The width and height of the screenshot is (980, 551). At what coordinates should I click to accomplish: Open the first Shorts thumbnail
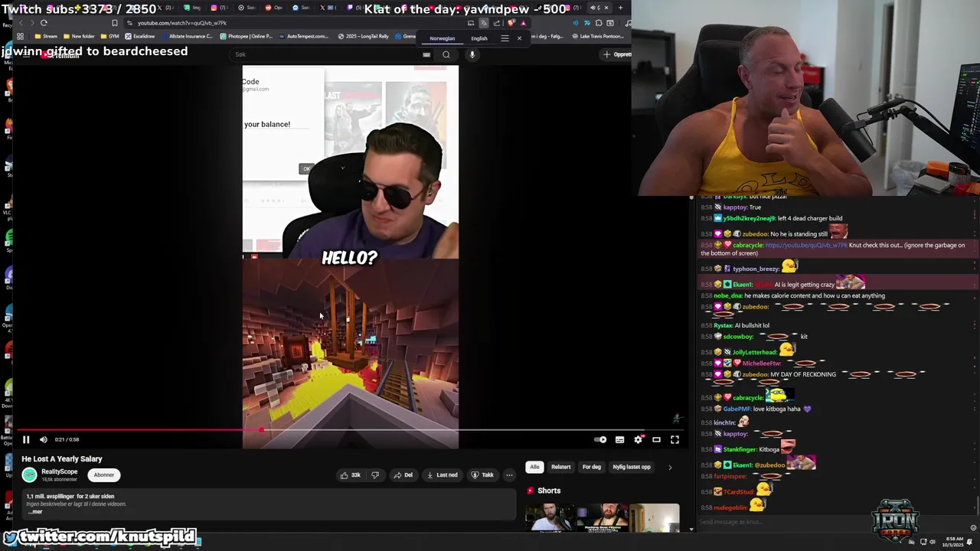click(x=551, y=517)
